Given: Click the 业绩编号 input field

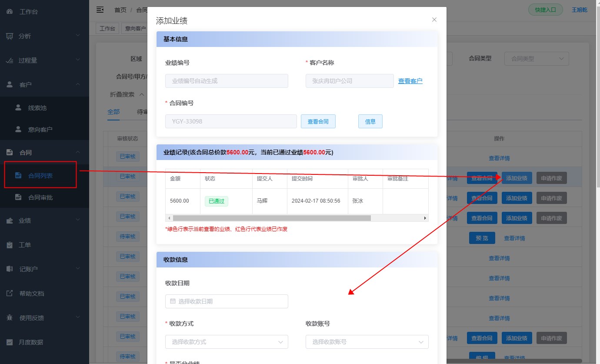Looking at the screenshot, I should (227, 81).
